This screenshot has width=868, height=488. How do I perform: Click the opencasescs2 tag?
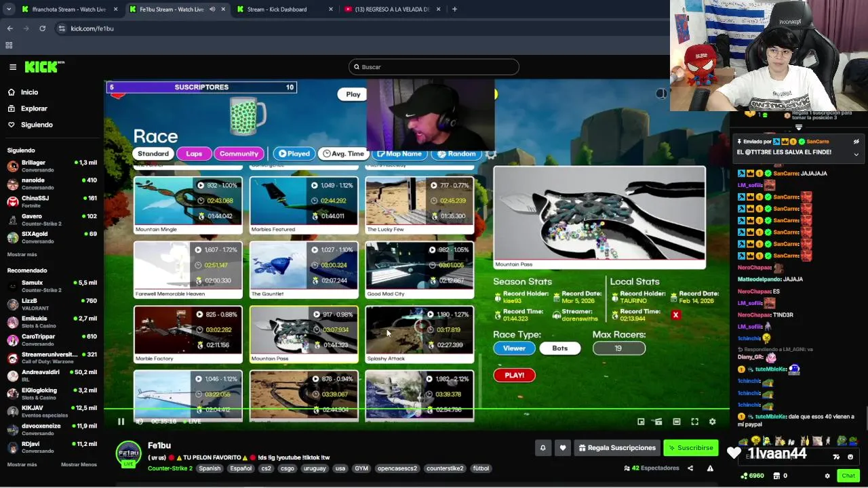pyautogui.click(x=398, y=468)
